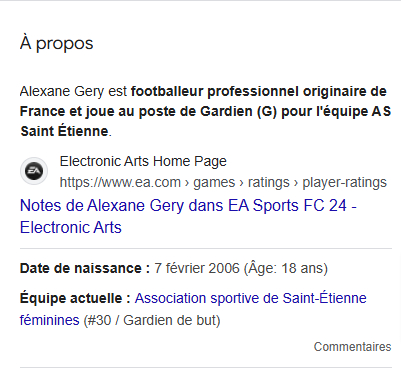Select the Date de naissance label
401x369 pixels.
(85, 268)
